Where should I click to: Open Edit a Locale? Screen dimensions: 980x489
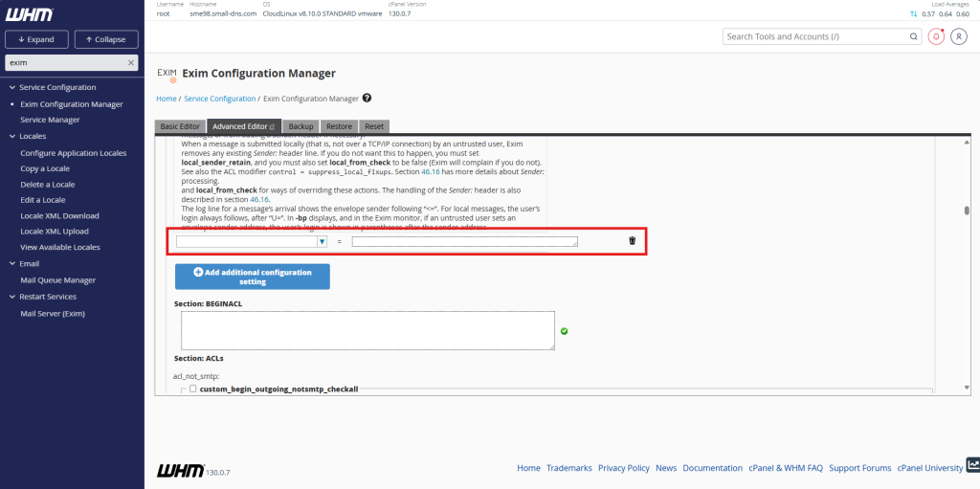(42, 200)
